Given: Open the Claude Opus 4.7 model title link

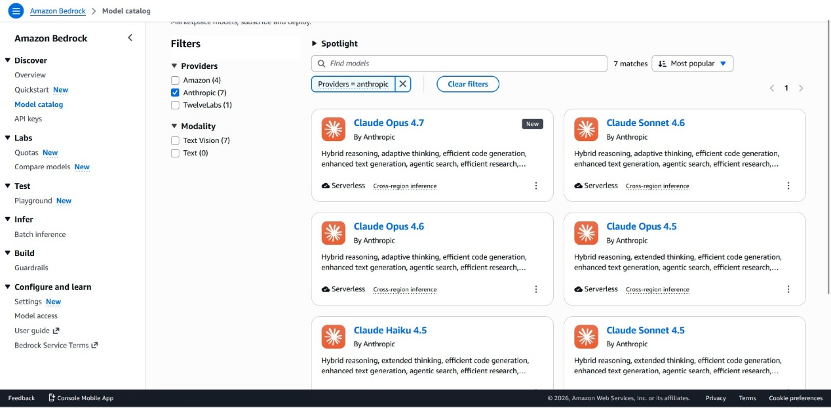Looking at the screenshot, I should click(389, 123).
